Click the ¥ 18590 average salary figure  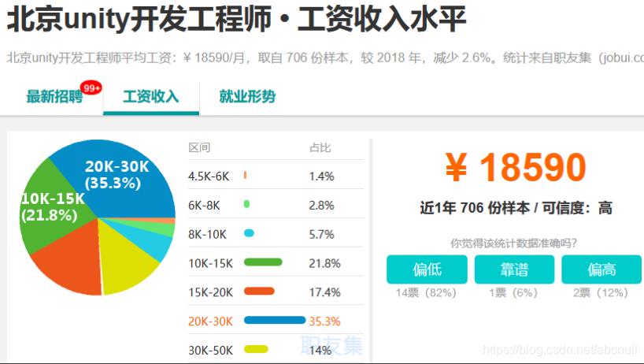coord(516,167)
